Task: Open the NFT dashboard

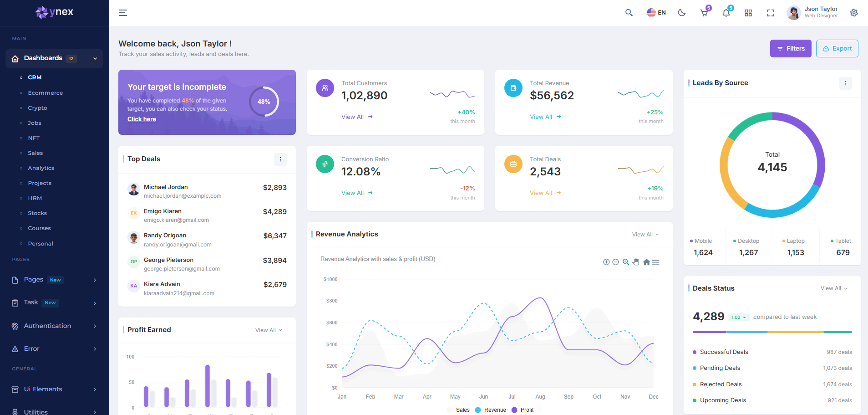Action: tap(34, 138)
